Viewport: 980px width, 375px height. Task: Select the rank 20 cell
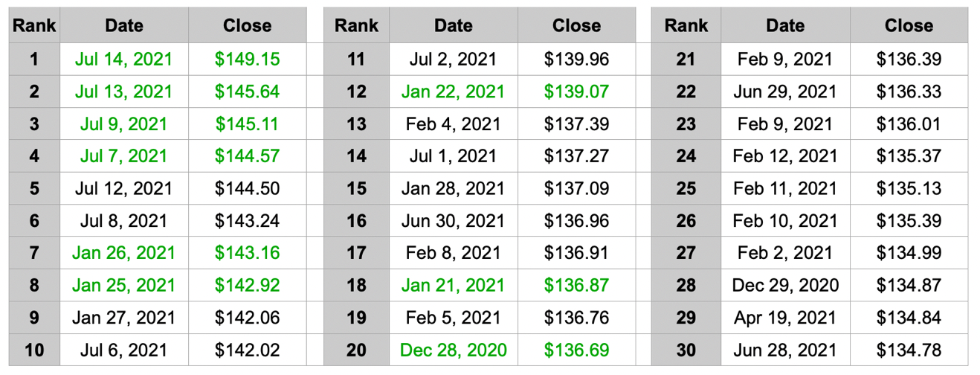(x=357, y=350)
